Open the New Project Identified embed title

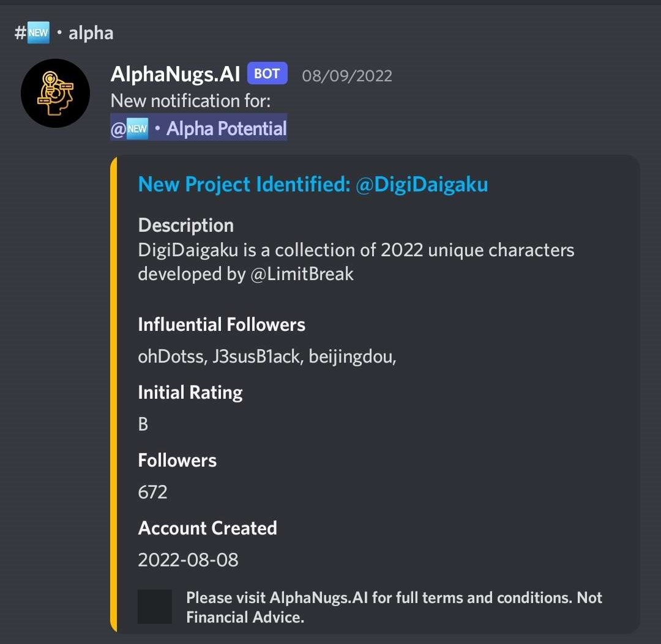pyautogui.click(x=313, y=184)
